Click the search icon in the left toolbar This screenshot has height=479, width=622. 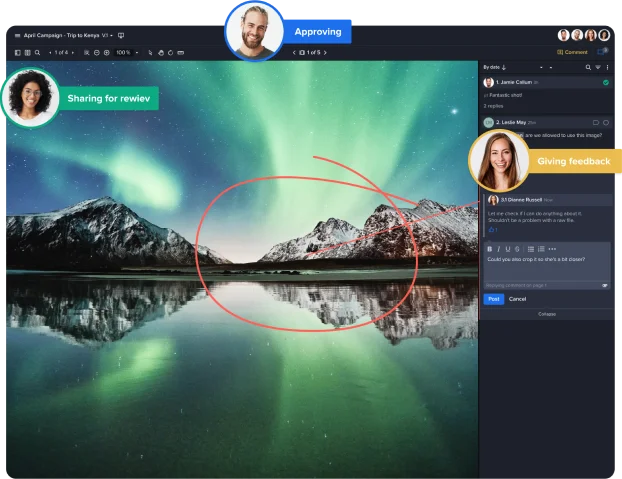pos(37,52)
